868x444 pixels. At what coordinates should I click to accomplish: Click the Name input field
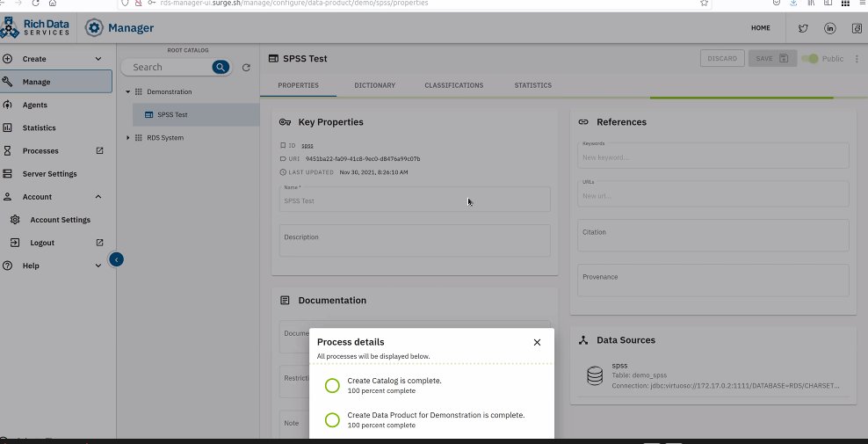[415, 199]
